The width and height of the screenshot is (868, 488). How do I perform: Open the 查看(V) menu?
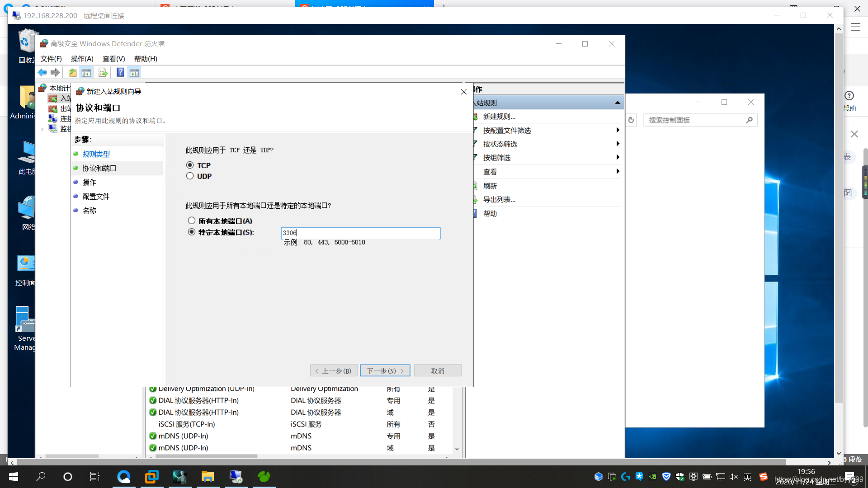point(113,59)
